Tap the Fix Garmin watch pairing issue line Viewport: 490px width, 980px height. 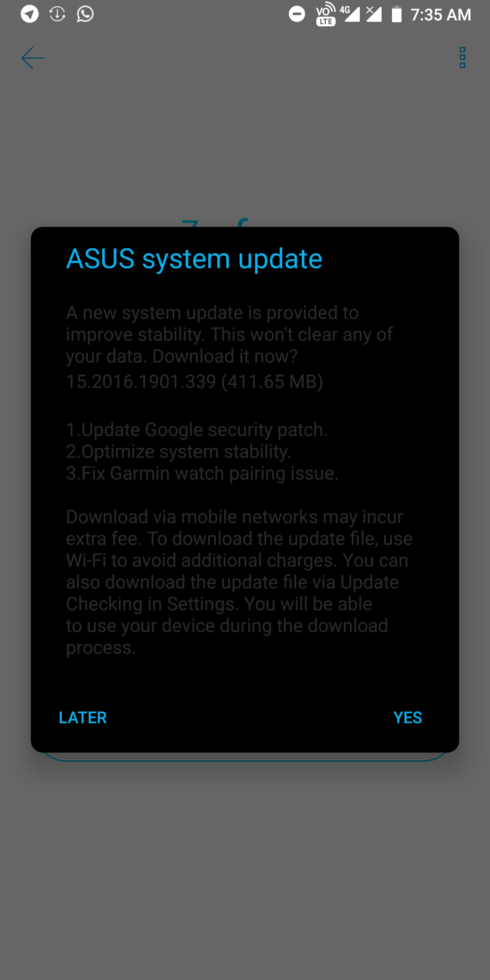coord(202,474)
